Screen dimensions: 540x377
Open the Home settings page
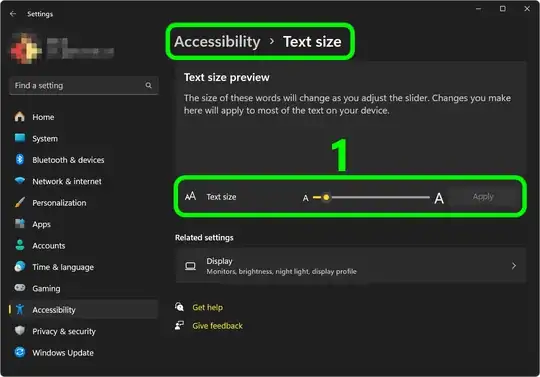click(43, 117)
